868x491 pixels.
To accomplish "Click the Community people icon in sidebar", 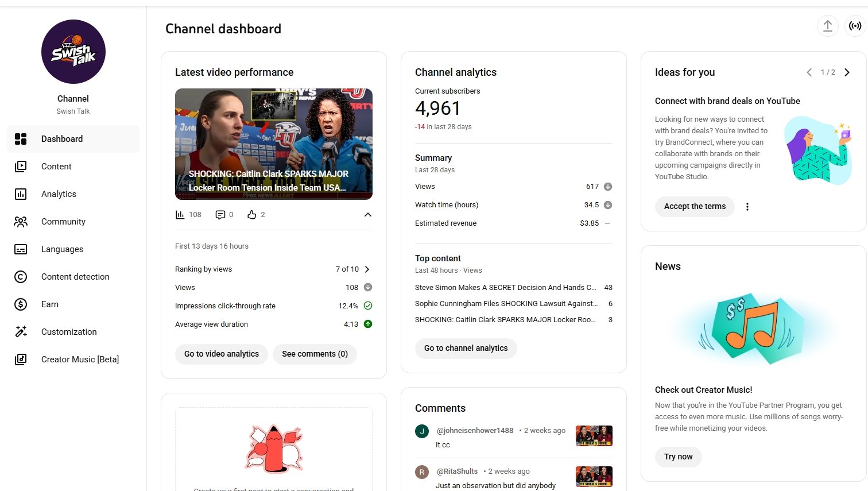I will click(21, 222).
